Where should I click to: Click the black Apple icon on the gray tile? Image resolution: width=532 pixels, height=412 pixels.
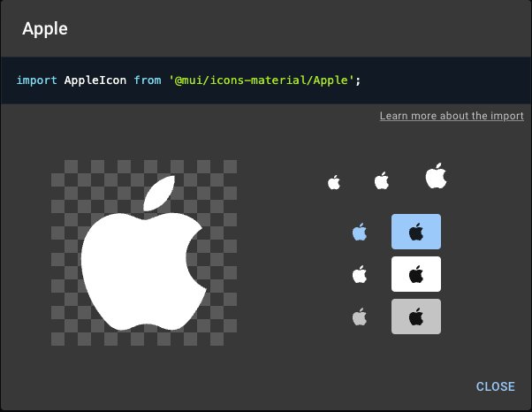click(416, 317)
